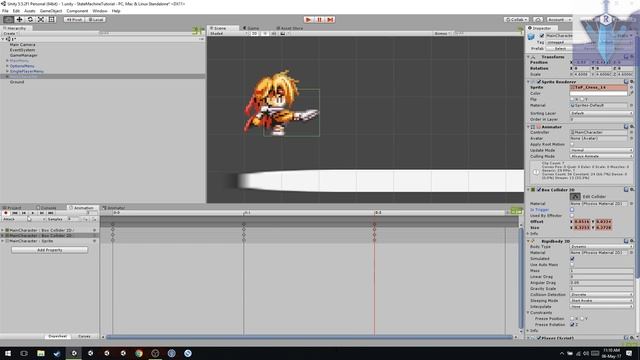Open the File menu
This screenshot has height=360, width=640.
(x=5, y=11)
